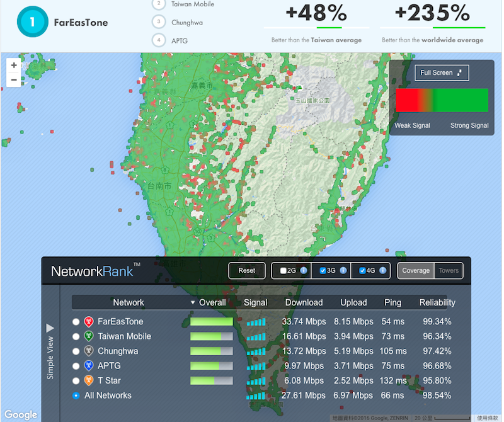Open APTG in ranking list
This screenshot has width=504, height=422.
coord(180,41)
